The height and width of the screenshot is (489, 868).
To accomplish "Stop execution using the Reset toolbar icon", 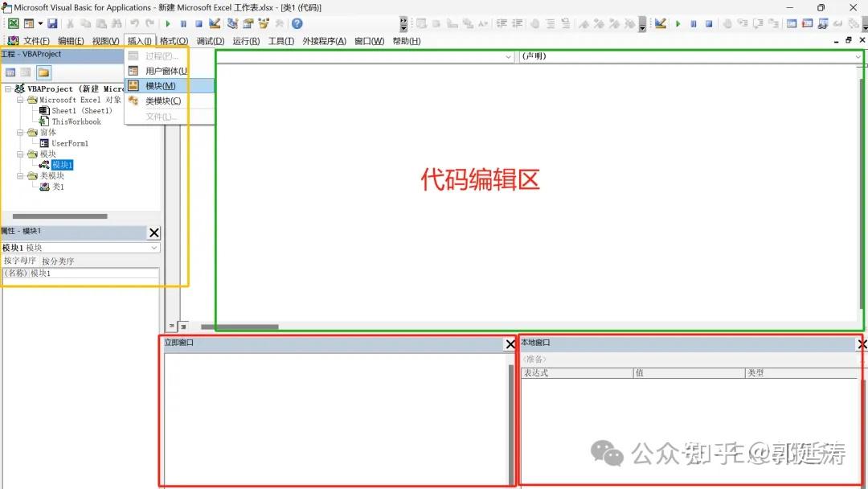I will [199, 24].
